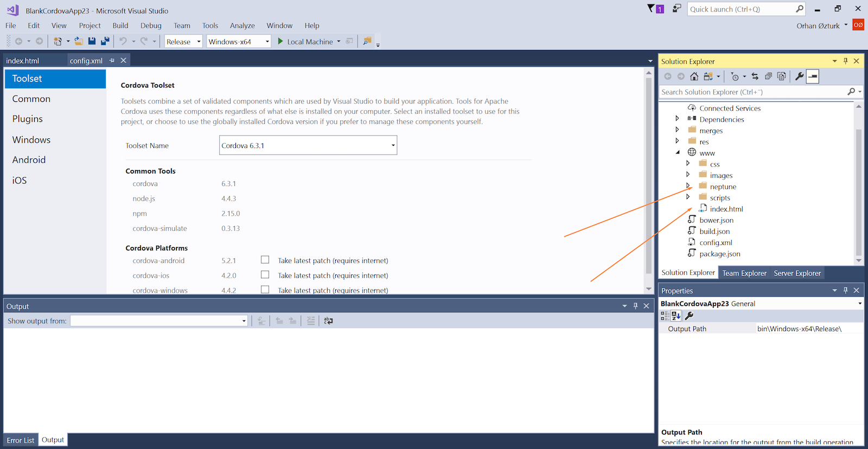Image resolution: width=868 pixels, height=449 pixels.
Task: Toggle word wrap in Output panel
Action: coord(328,321)
